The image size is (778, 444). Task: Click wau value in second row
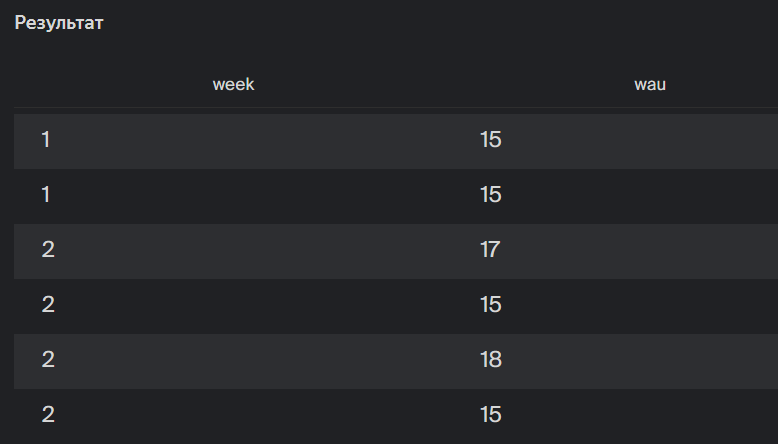pos(490,195)
